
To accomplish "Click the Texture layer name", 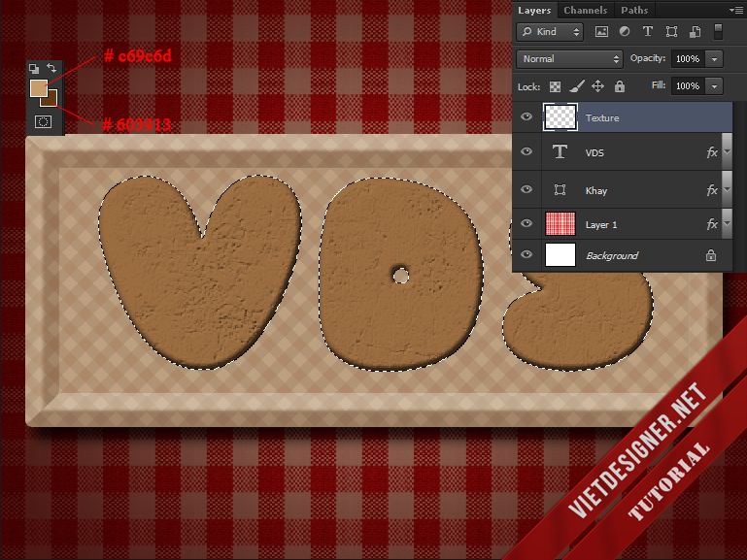I will [602, 118].
